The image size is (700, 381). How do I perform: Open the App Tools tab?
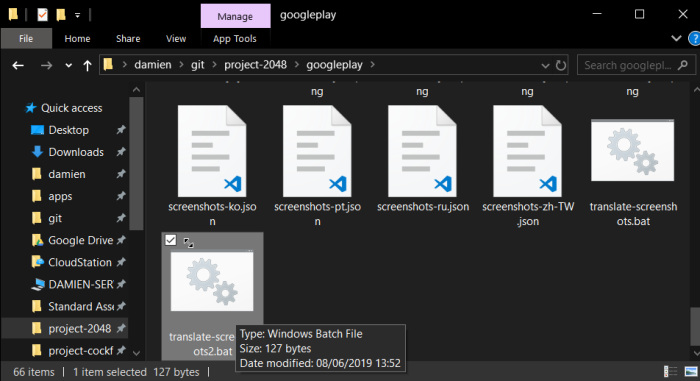coord(235,38)
